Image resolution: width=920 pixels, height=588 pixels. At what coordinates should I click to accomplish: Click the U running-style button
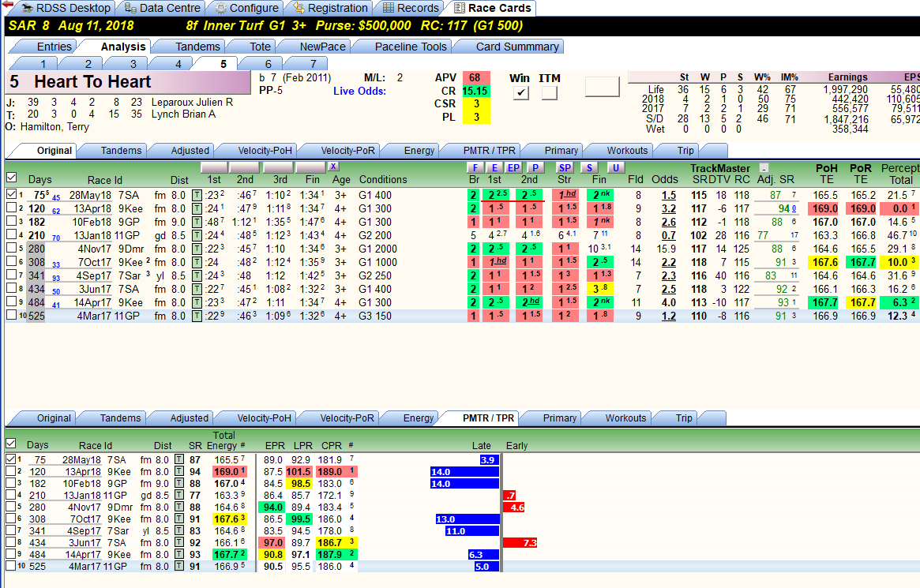[615, 167]
